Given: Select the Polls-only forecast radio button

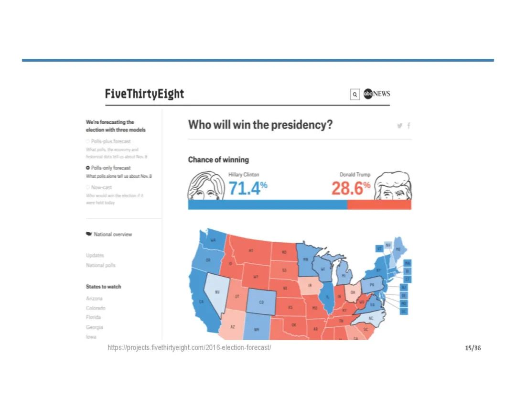Looking at the screenshot, I should (87, 168).
